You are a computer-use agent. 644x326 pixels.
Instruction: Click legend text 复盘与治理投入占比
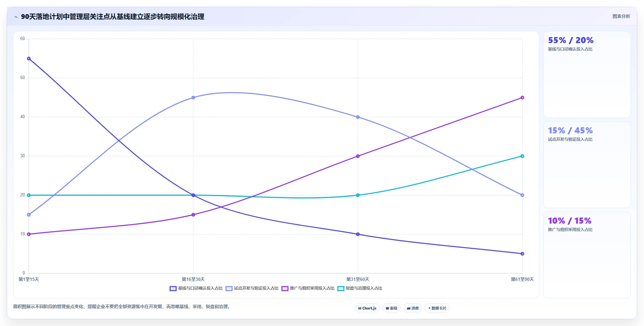pyautogui.click(x=364, y=288)
